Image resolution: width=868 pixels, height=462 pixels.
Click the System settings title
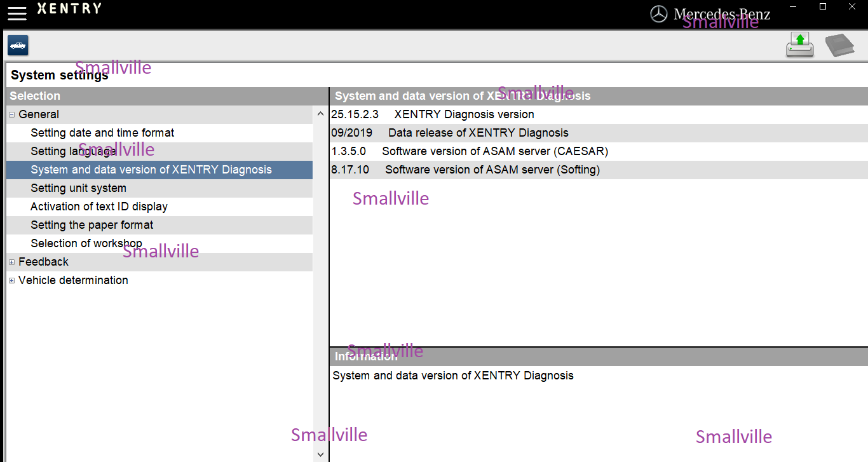(60, 76)
